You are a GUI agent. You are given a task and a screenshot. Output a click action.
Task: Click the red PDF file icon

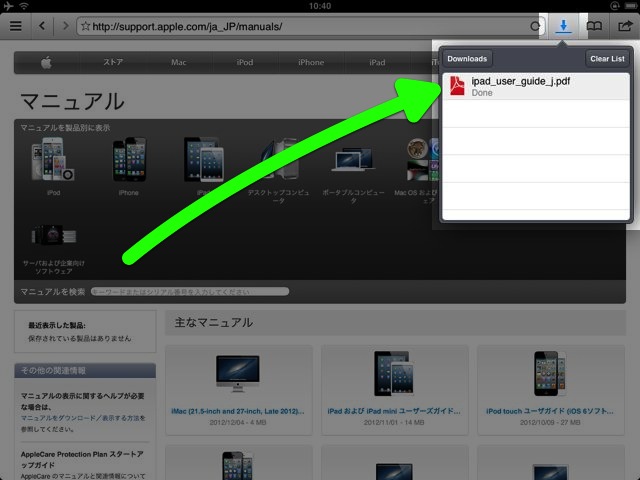[457, 86]
